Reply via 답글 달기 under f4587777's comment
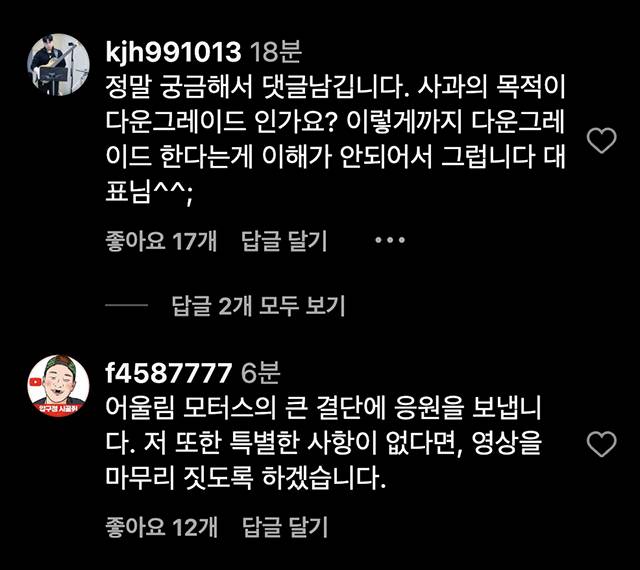640x570 pixels. click(x=284, y=527)
